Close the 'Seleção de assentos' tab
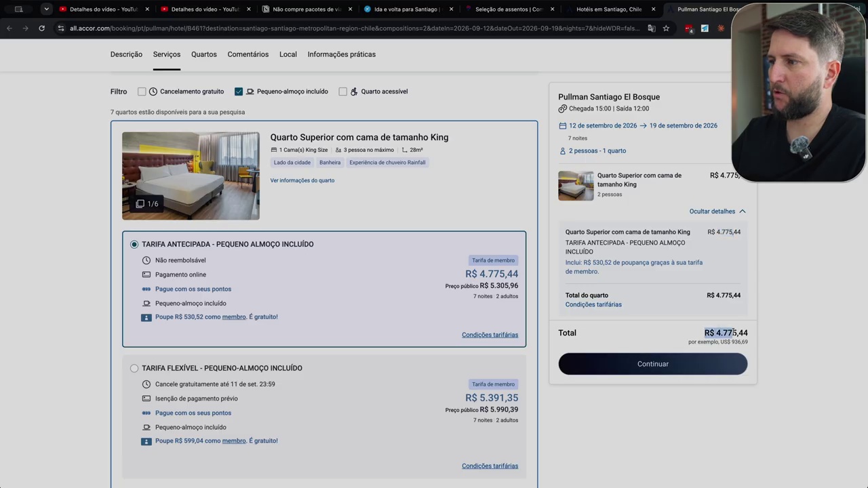Image resolution: width=868 pixels, height=488 pixels. click(x=553, y=9)
